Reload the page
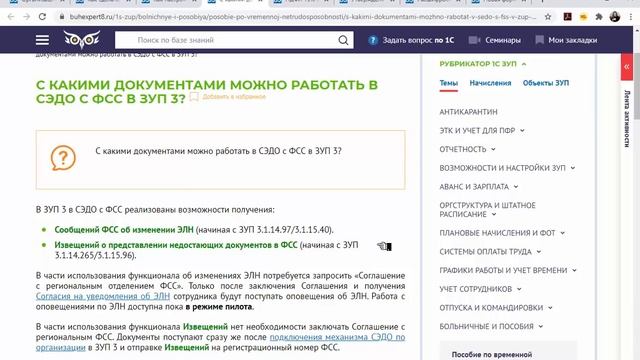The image size is (640, 360). [x=42, y=17]
